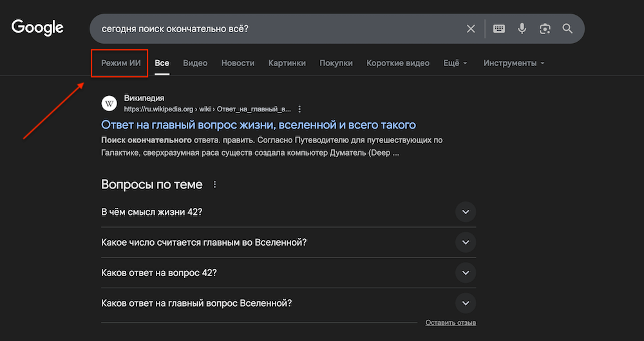
Task: Clear the search query with X icon
Action: (471, 29)
